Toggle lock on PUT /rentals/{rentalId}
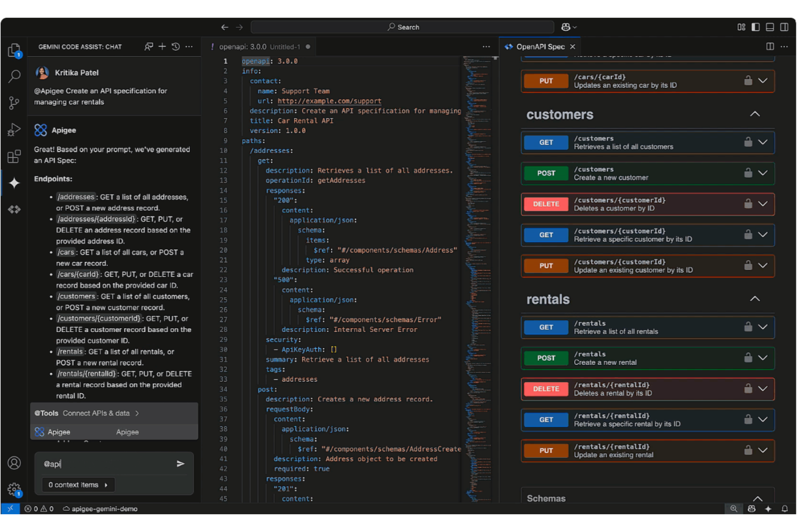This screenshot has height=532, width=798. point(748,450)
